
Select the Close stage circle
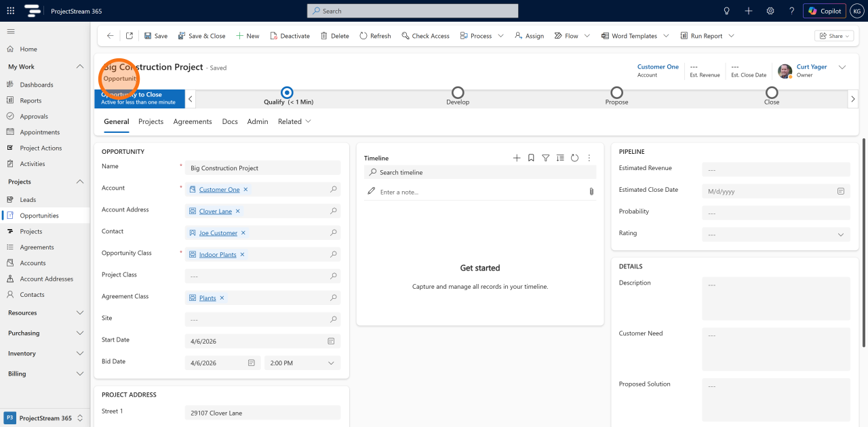point(772,92)
